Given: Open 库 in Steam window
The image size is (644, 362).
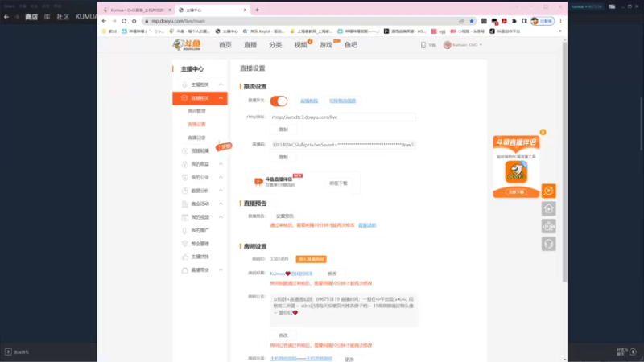Looking at the screenshot, I should [47, 17].
